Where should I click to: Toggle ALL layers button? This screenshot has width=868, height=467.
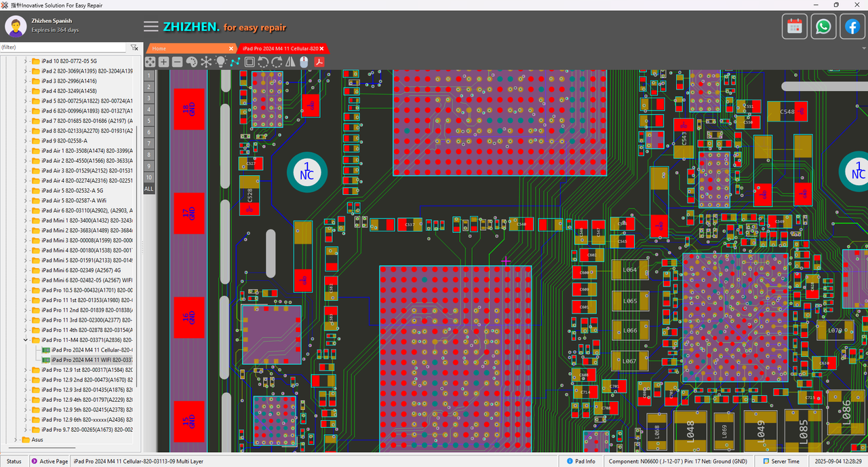pos(149,188)
